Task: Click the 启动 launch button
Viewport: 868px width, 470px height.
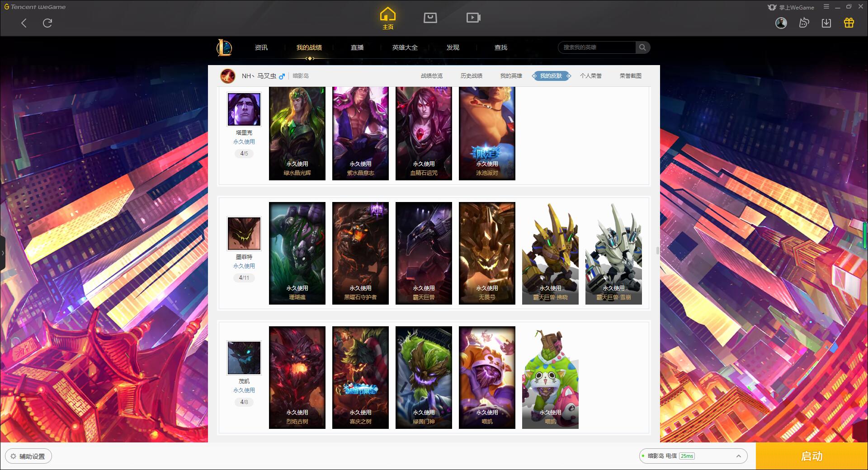Action: 811,456
